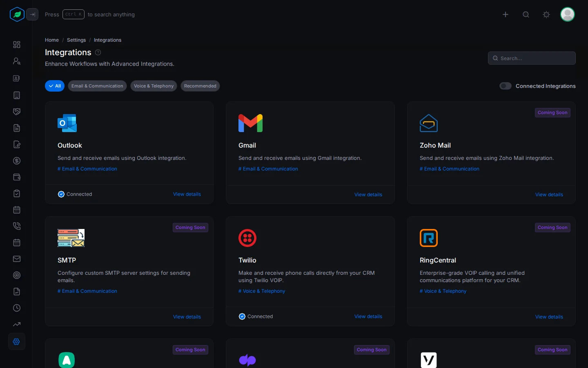This screenshot has width=588, height=368.
Task: Toggle the sun theme icon
Action: [x=546, y=14]
